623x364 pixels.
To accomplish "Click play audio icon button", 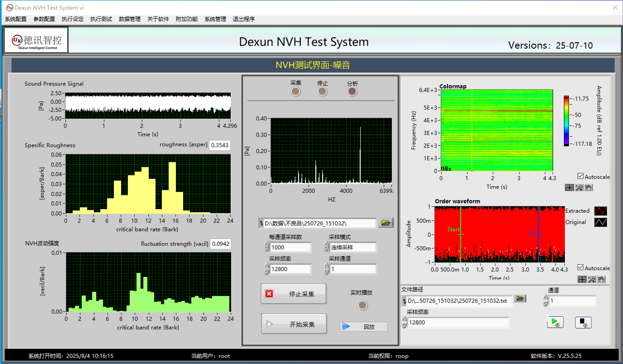I will [x=555, y=322].
